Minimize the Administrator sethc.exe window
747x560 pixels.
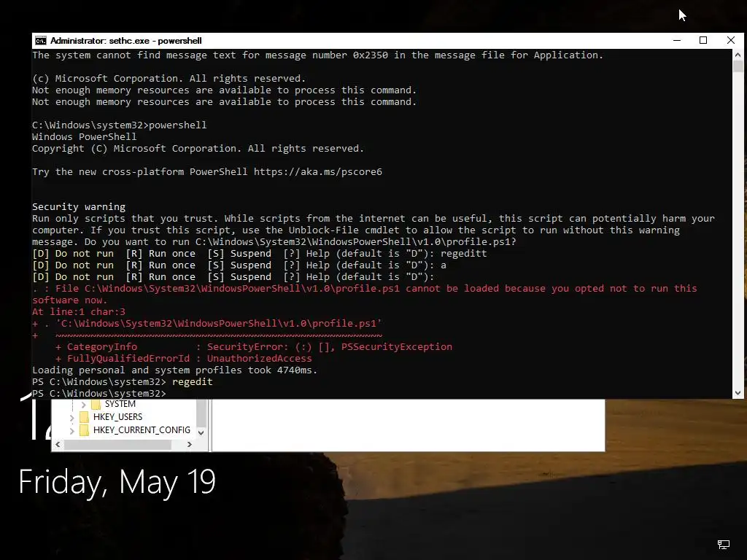pos(676,41)
